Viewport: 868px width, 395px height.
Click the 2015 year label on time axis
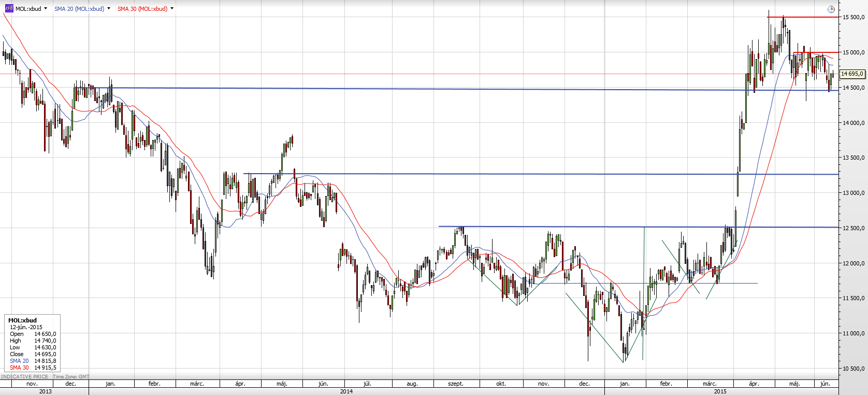click(720, 391)
